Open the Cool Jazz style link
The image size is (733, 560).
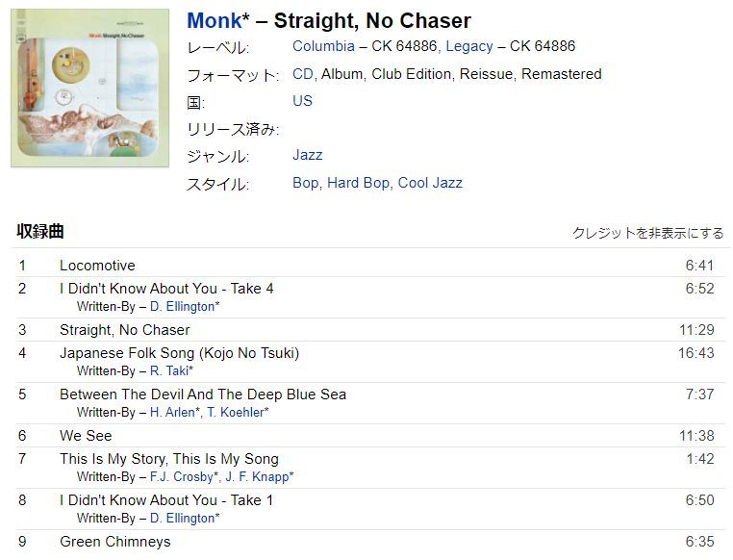coord(430,183)
